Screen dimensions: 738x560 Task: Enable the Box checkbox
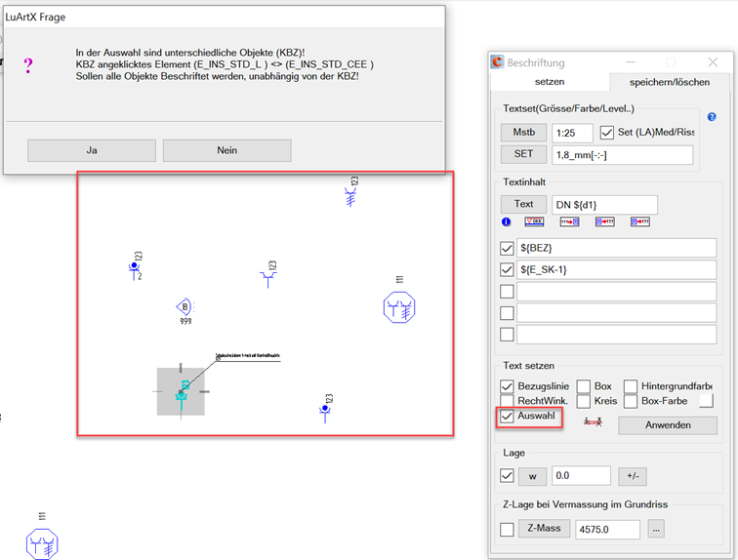click(x=583, y=386)
